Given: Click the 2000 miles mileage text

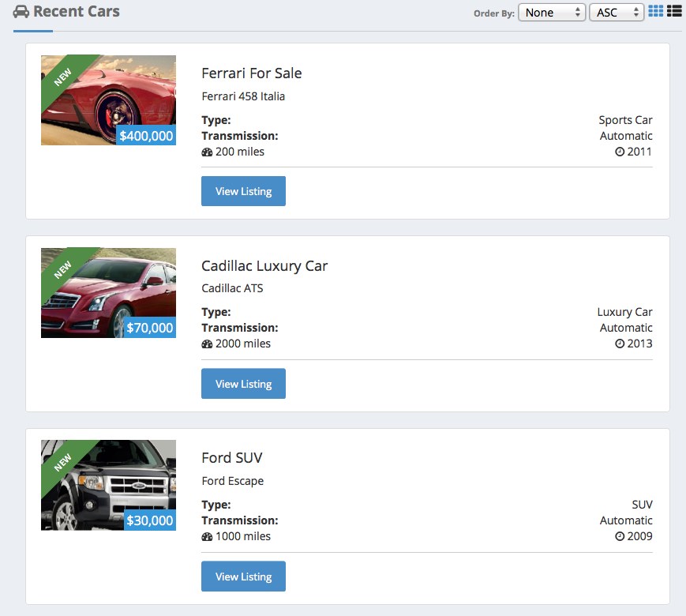Looking at the screenshot, I should pos(243,344).
